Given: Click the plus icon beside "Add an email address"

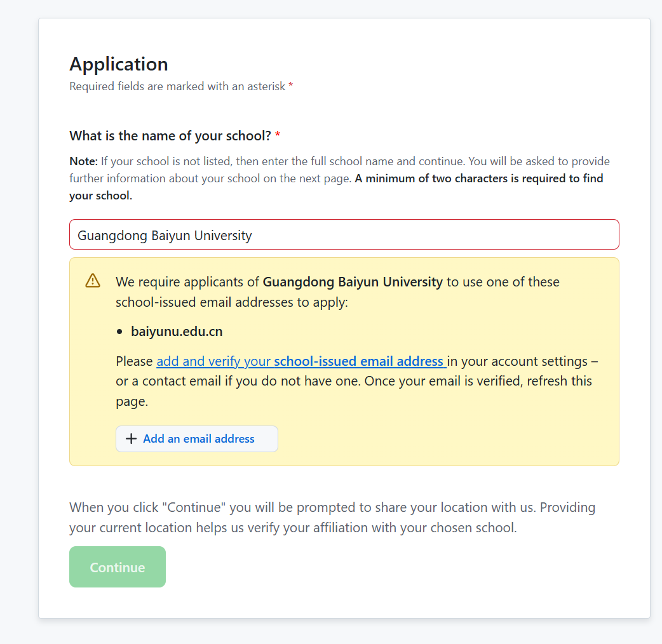Looking at the screenshot, I should coord(132,439).
